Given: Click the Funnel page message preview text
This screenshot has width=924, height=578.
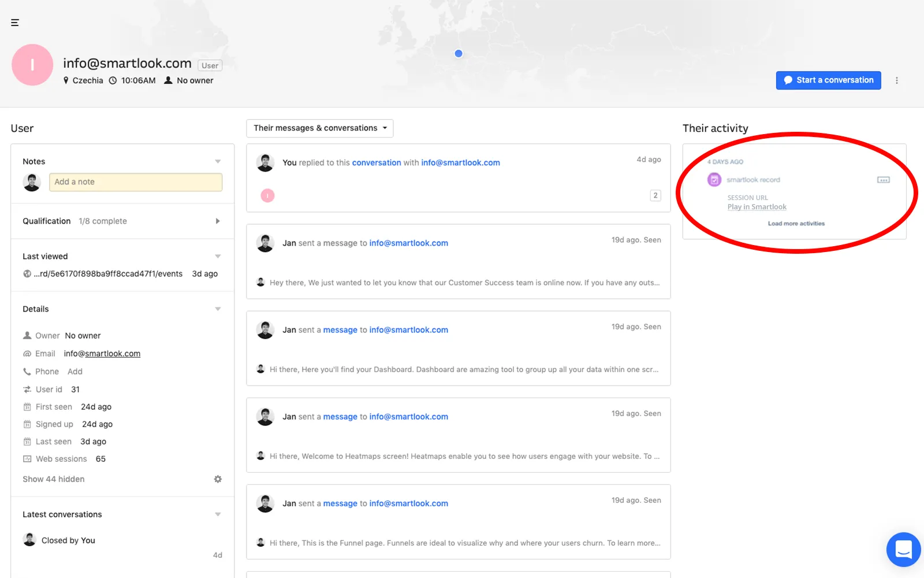Looking at the screenshot, I should (464, 543).
